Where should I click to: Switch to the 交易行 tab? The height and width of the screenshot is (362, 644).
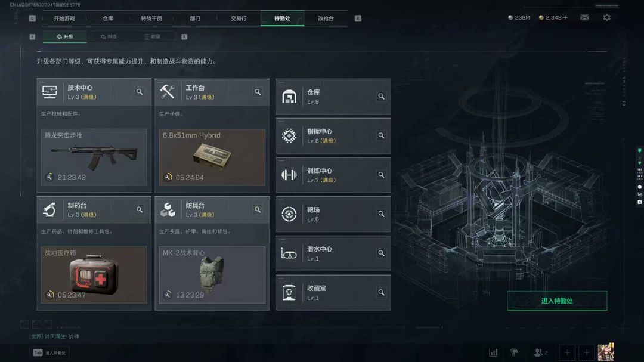click(239, 18)
